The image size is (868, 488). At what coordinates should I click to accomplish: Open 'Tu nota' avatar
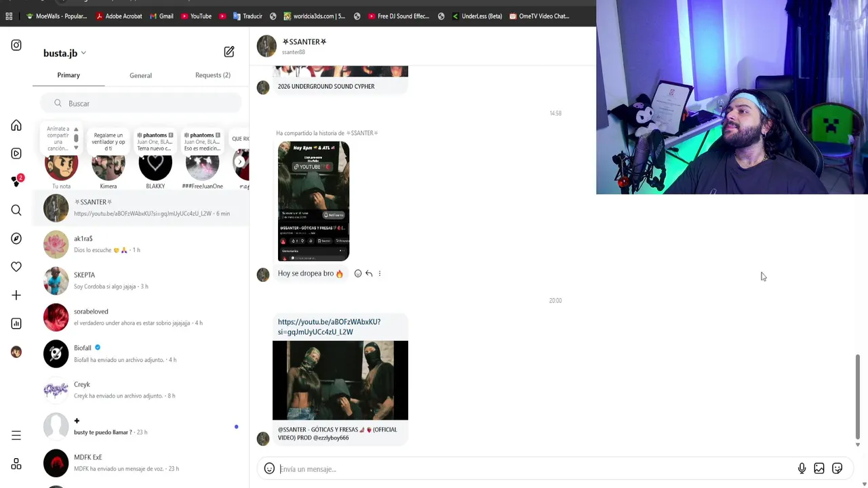[x=61, y=165]
